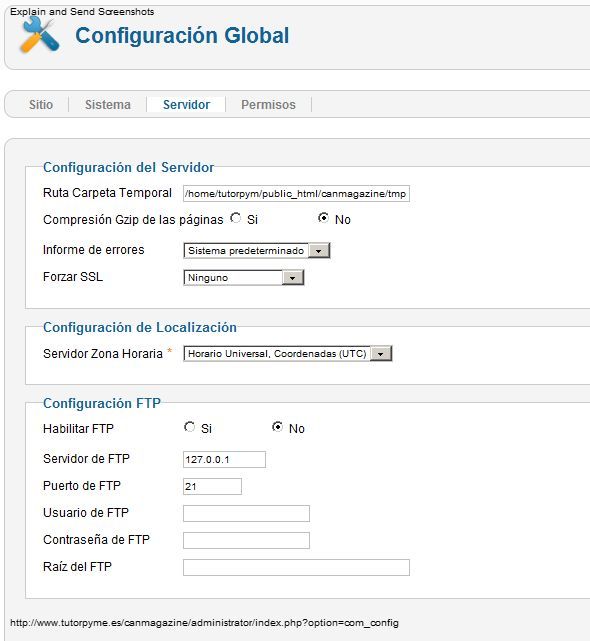Screen dimensions: 590x641
Task: Select the Servidor tab
Action: click(x=186, y=105)
